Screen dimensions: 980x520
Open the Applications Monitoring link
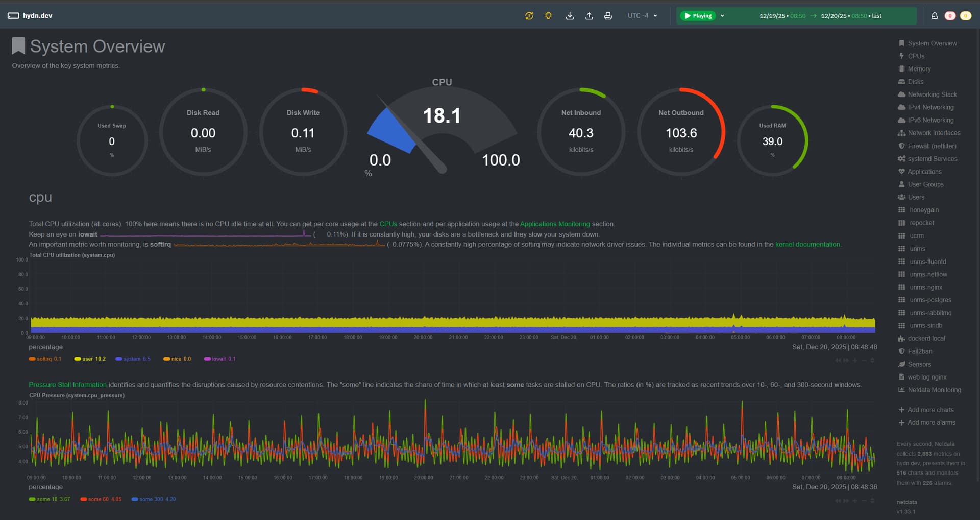coord(554,224)
